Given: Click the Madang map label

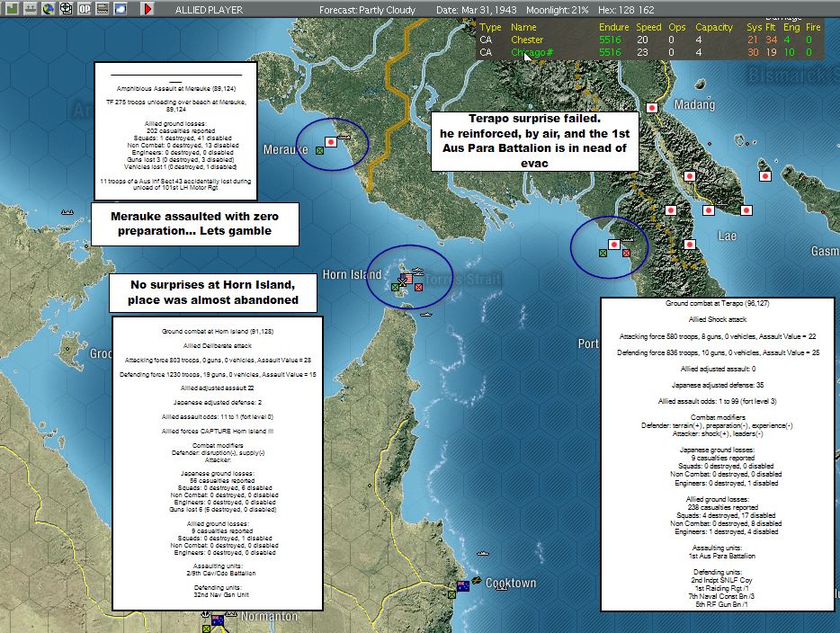Looking at the screenshot, I should tap(695, 104).
